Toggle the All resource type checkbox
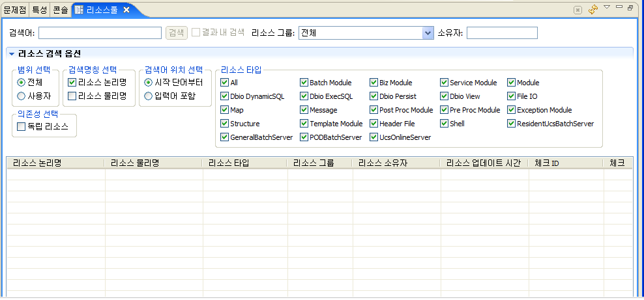644x300 pixels. 224,83
